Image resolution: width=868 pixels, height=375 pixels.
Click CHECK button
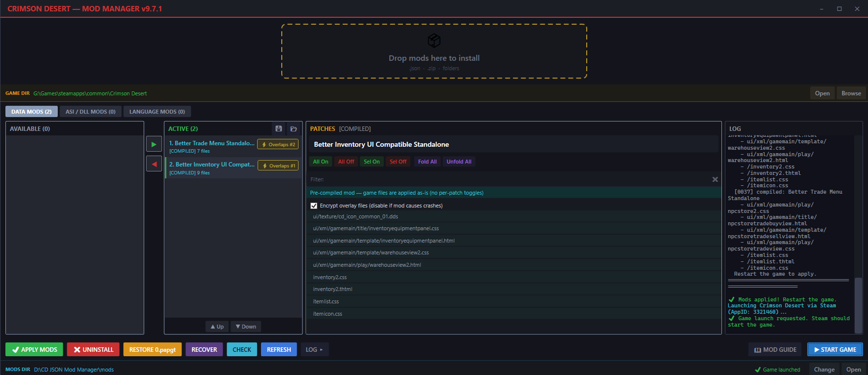242,349
